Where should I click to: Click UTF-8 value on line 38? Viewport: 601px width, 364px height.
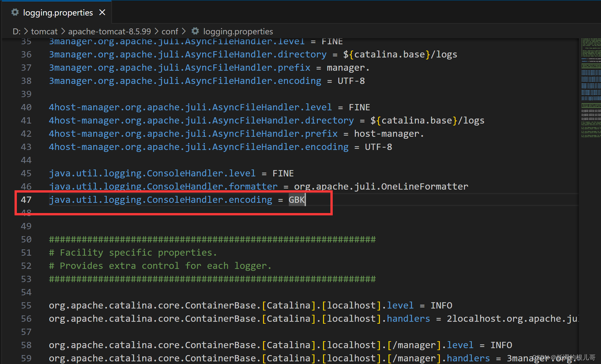(351, 81)
